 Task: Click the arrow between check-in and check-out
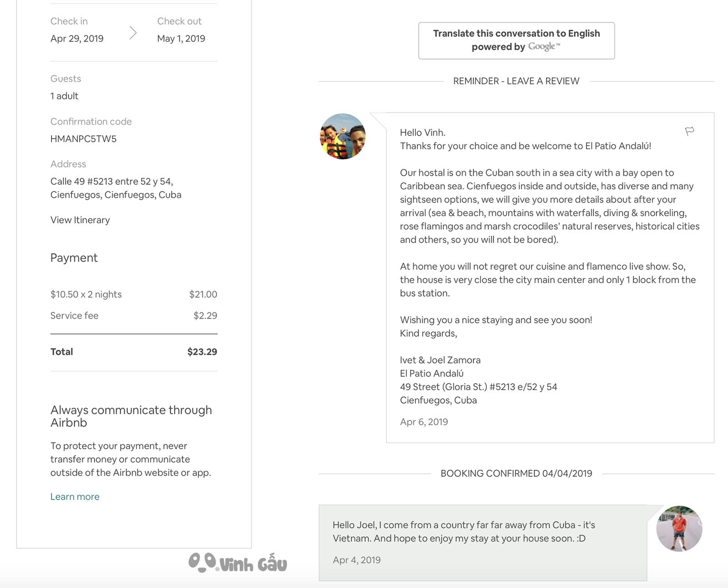coord(133,33)
